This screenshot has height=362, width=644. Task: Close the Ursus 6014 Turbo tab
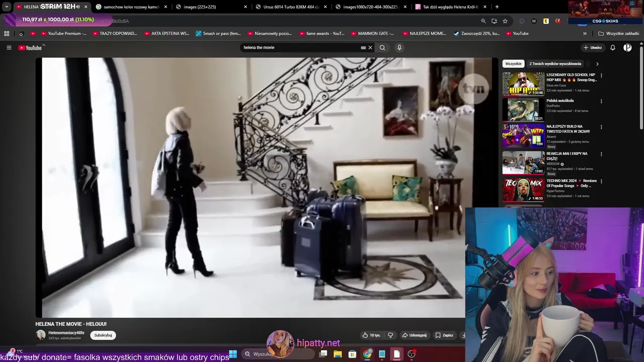tap(326, 7)
